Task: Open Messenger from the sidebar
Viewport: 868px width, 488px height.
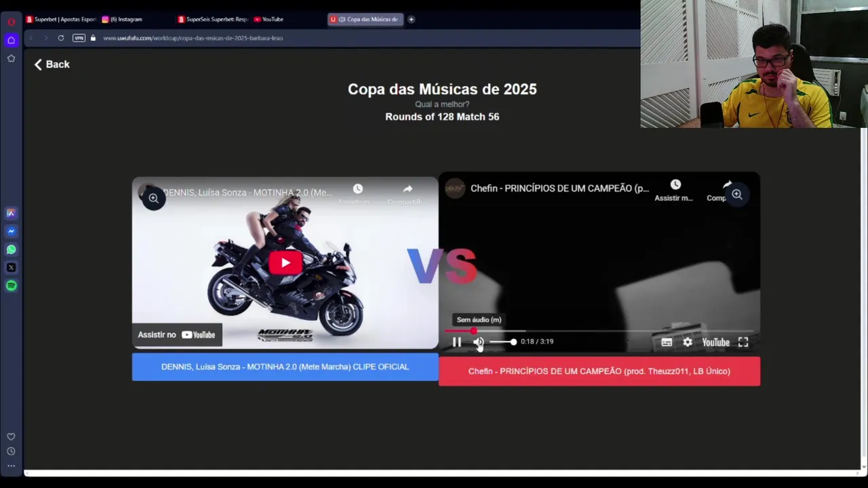Action: [x=11, y=231]
